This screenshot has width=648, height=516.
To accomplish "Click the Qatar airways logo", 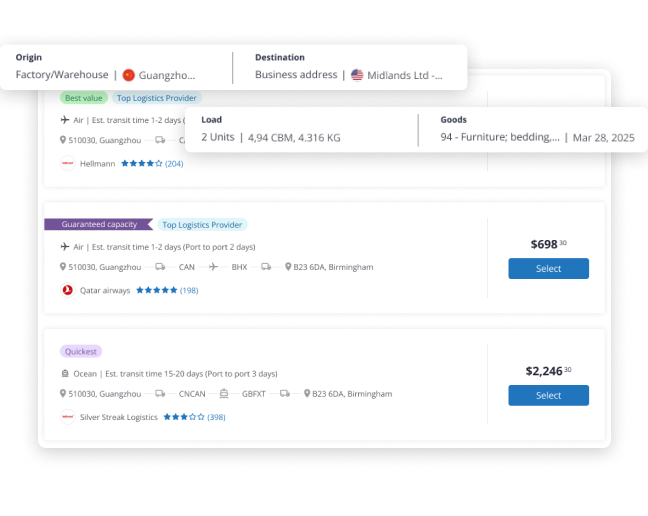I will pyautogui.click(x=68, y=290).
